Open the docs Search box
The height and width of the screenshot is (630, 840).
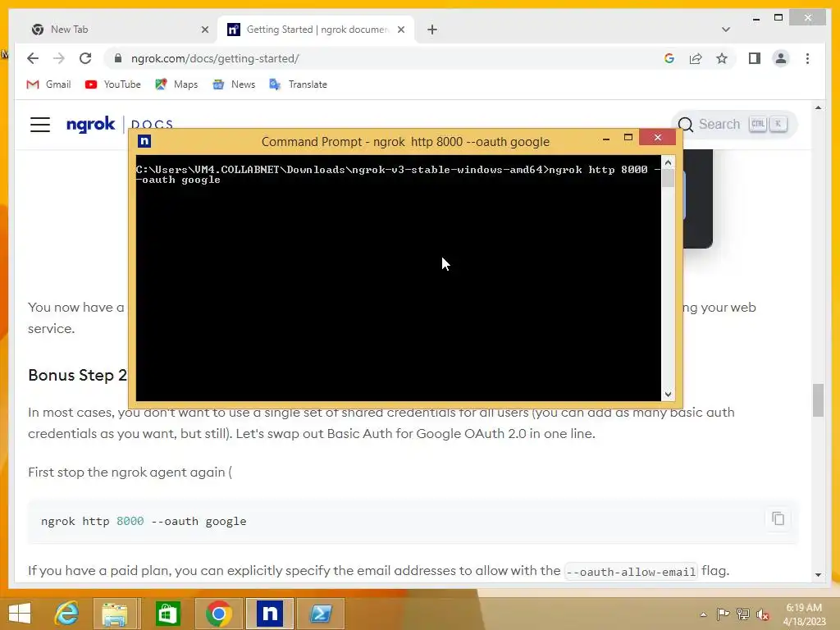click(x=734, y=125)
